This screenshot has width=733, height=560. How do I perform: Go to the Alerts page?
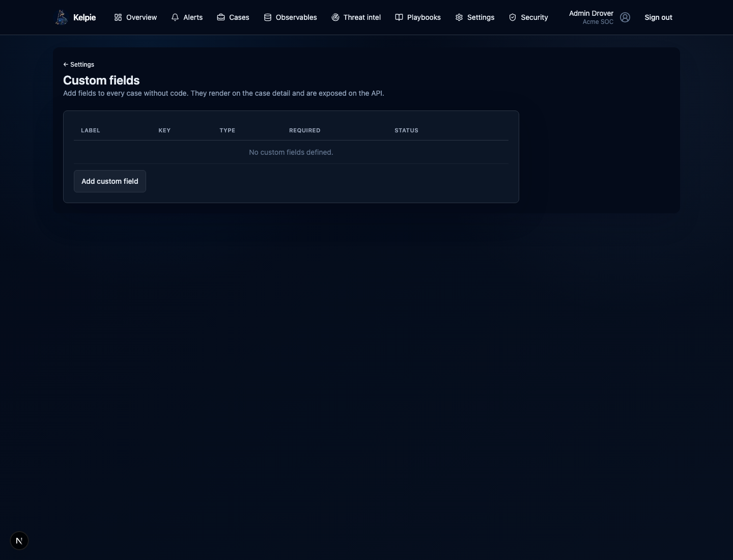click(187, 17)
